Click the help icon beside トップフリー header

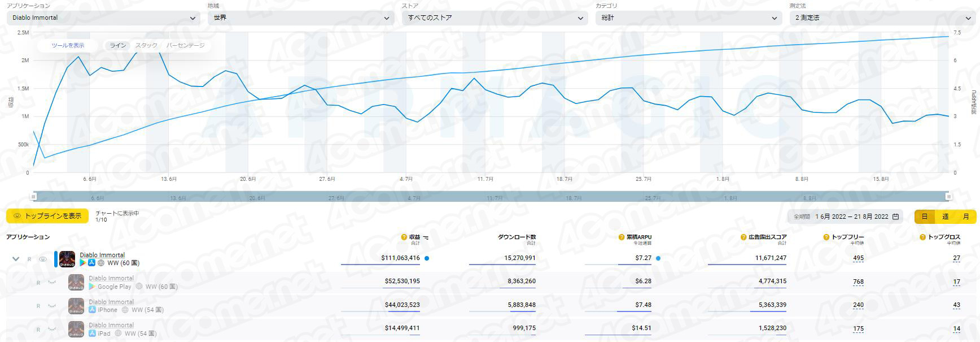[827, 237]
